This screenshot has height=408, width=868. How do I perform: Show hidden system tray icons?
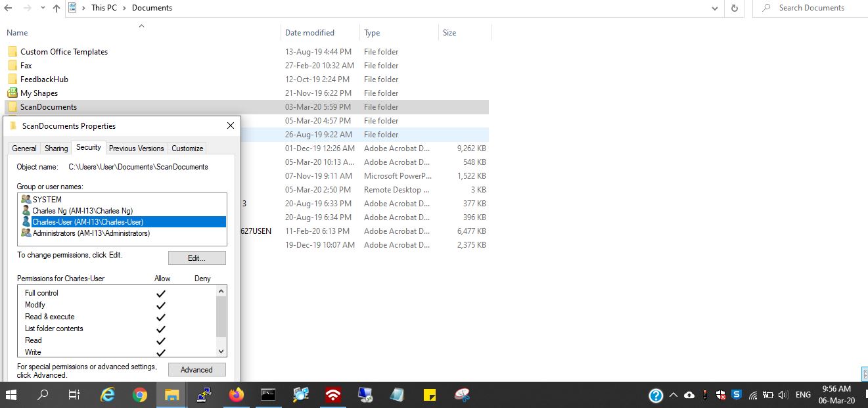point(673,396)
